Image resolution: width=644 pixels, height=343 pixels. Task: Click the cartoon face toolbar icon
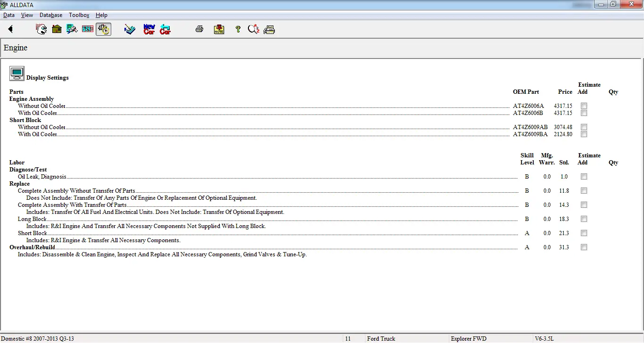click(x=41, y=29)
